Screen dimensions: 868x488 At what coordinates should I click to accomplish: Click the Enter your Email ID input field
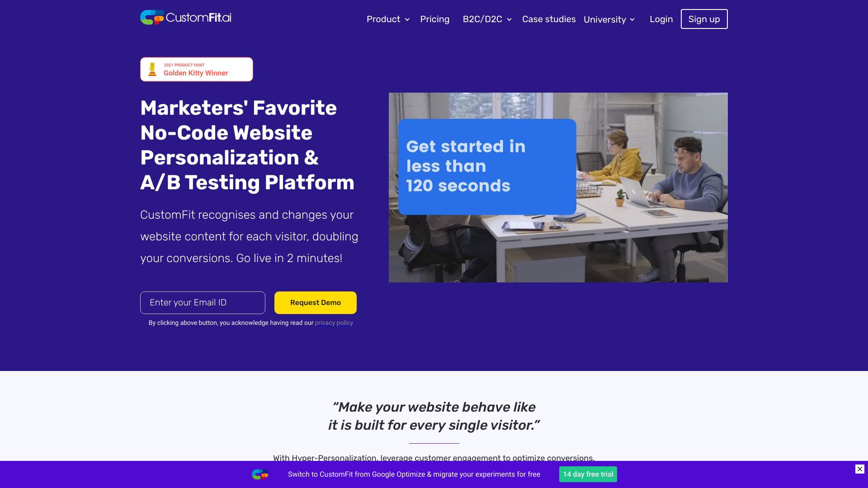203,303
